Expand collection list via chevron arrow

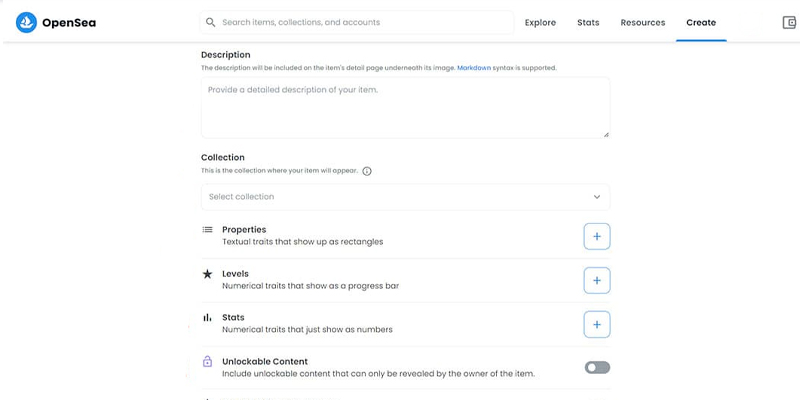click(596, 197)
